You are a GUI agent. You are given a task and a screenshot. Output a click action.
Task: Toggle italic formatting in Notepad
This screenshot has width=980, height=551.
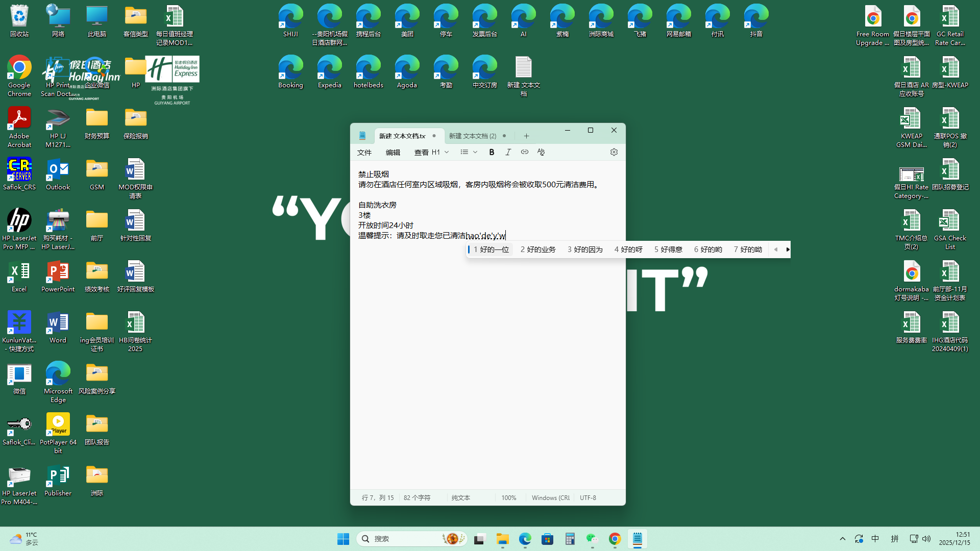point(508,152)
